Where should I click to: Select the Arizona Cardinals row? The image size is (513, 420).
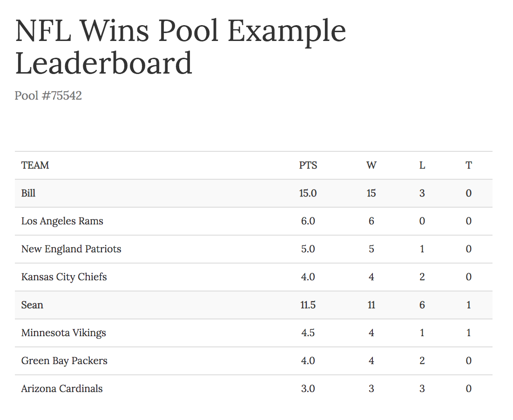pos(62,389)
